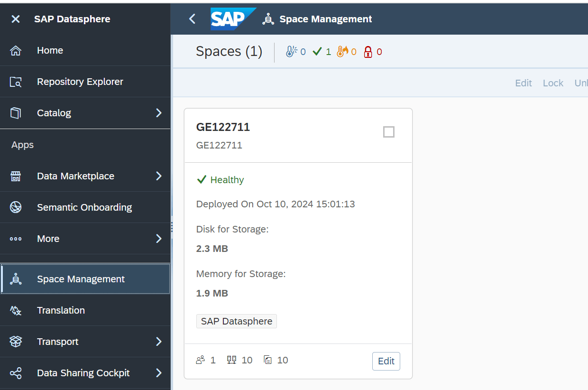Open the Home sidebar icon
Image resolution: width=588 pixels, height=390 pixels.
point(16,50)
